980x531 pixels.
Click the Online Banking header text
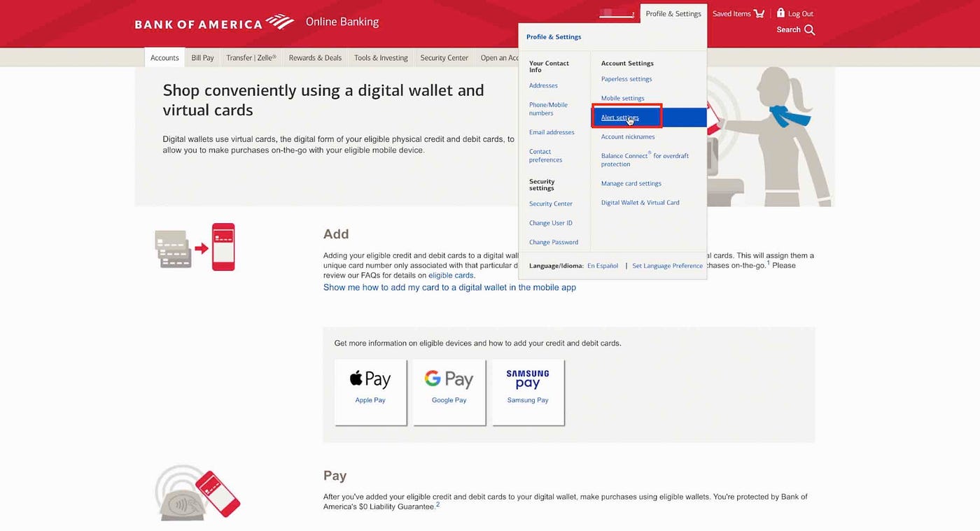coord(342,22)
